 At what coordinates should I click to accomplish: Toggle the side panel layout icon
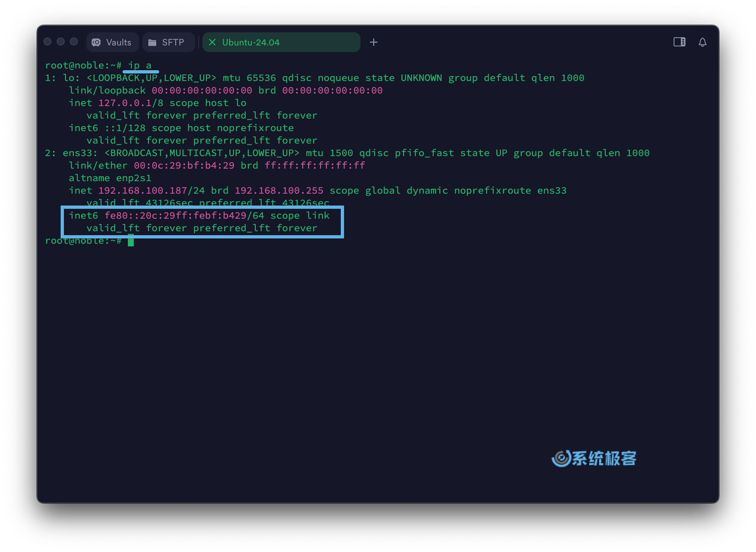click(x=679, y=42)
